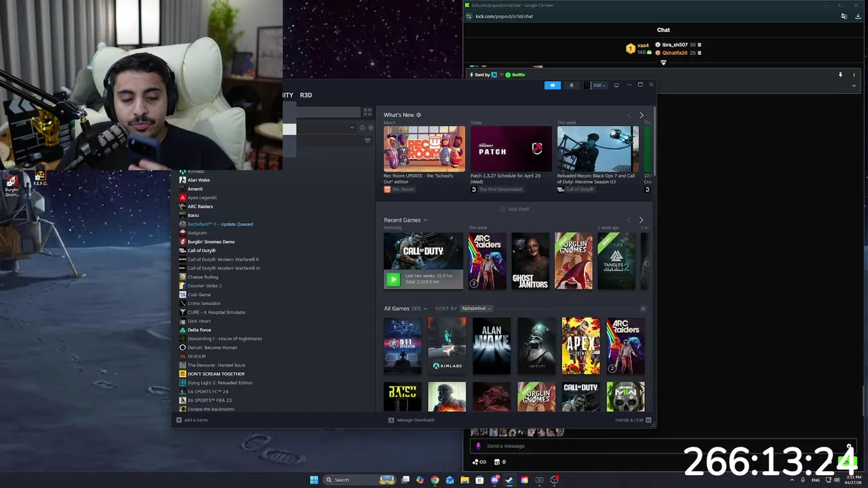Click Chrome translate page icon

844,16
